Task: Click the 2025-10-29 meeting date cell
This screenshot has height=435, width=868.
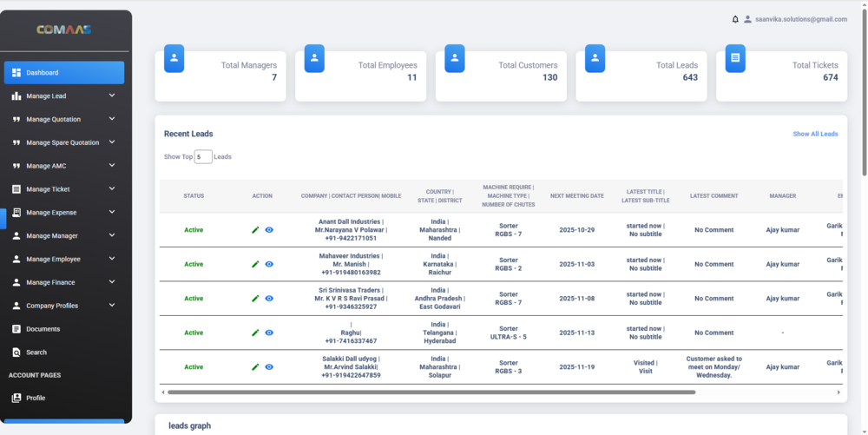Action: point(577,230)
